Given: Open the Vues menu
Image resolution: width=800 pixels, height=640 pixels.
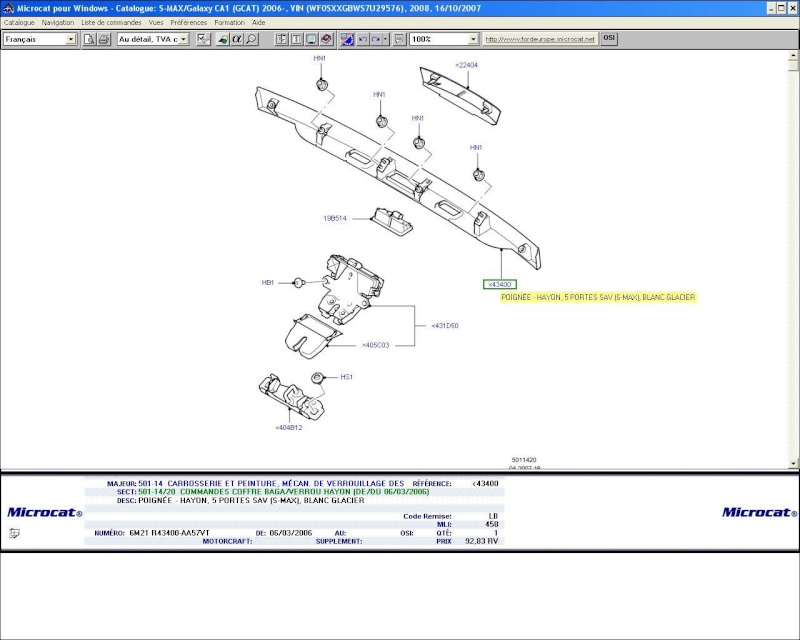Looking at the screenshot, I should tap(156, 22).
